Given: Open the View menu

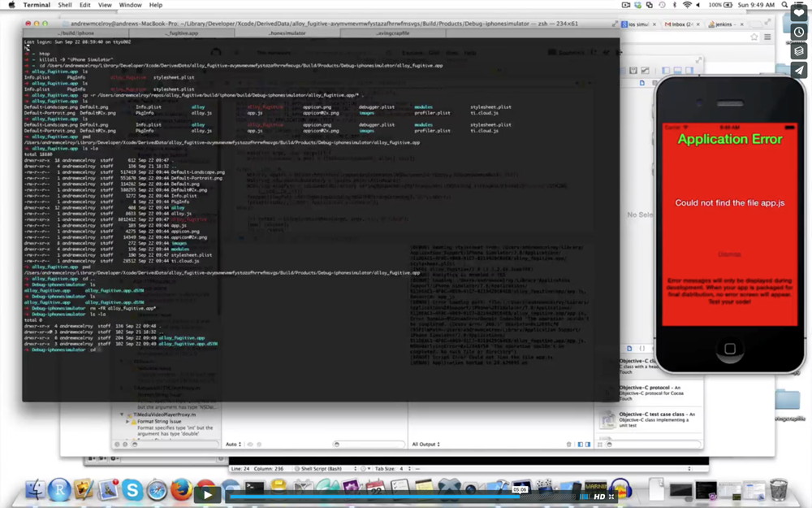Looking at the screenshot, I should [x=105, y=5].
